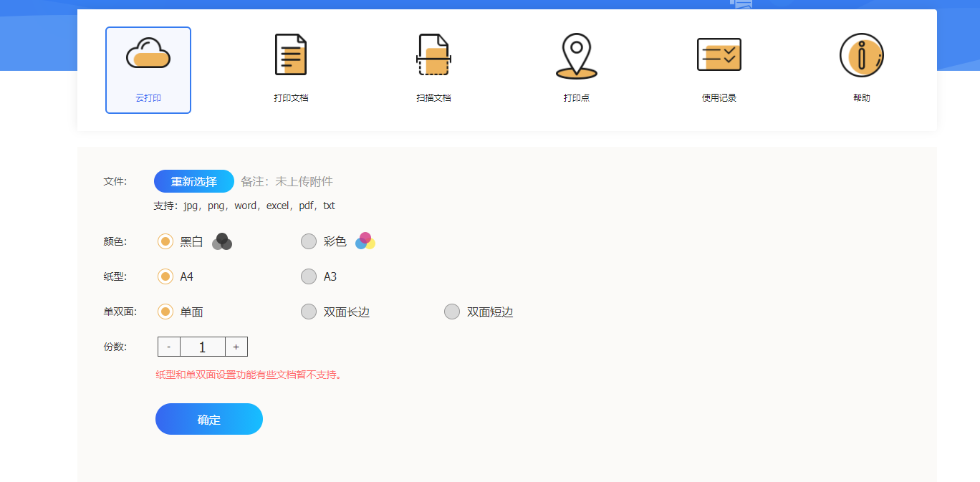Open the 使用记录 records icon
The image size is (980, 482).
(x=719, y=55)
